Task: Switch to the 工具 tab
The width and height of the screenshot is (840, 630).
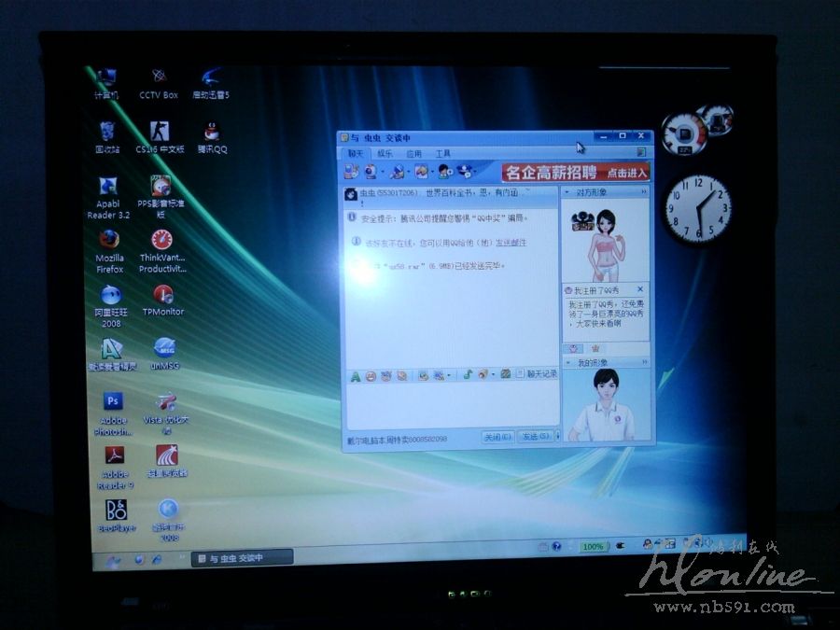Action: (x=442, y=153)
